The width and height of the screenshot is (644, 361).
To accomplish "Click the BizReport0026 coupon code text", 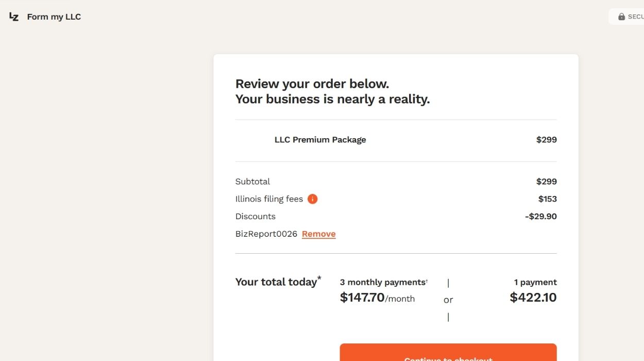I will [266, 234].
